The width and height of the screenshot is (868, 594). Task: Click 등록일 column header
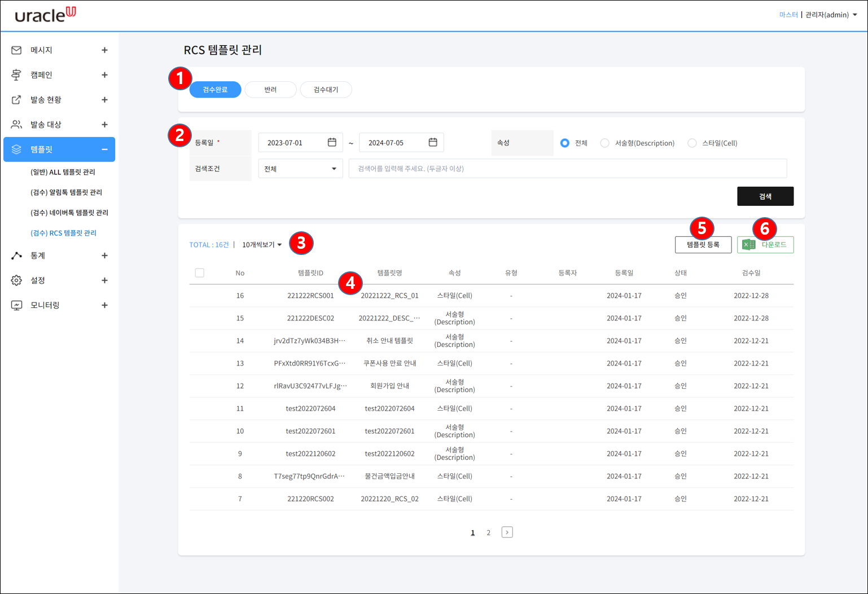(624, 273)
